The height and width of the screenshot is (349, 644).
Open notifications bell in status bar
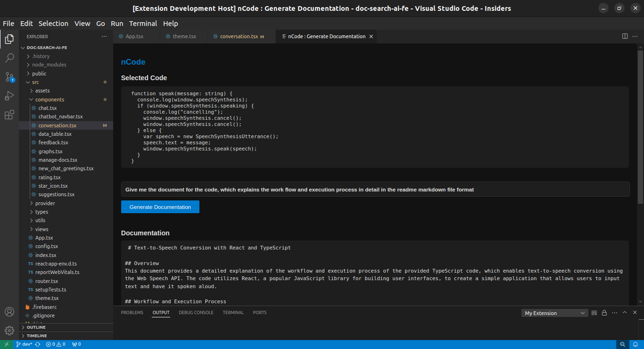[x=635, y=344]
